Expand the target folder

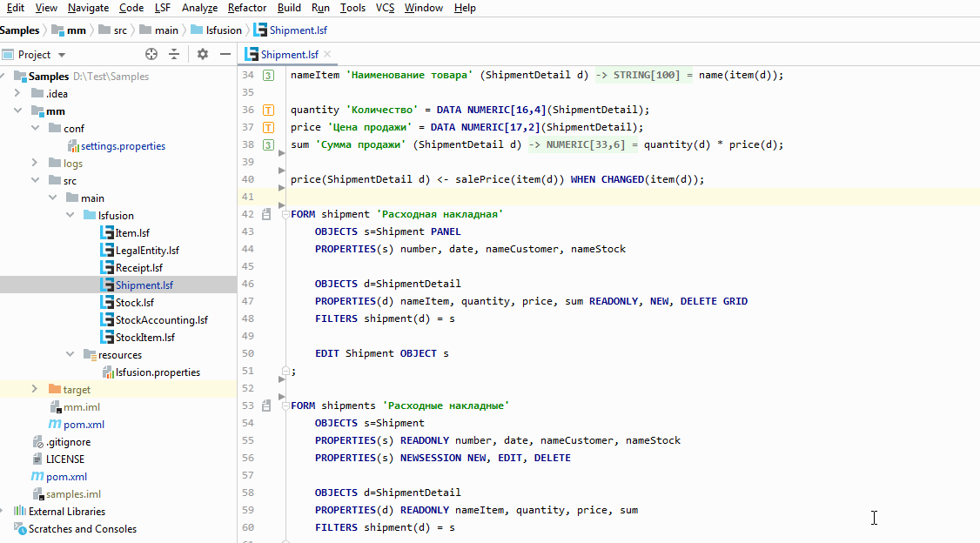click(35, 389)
